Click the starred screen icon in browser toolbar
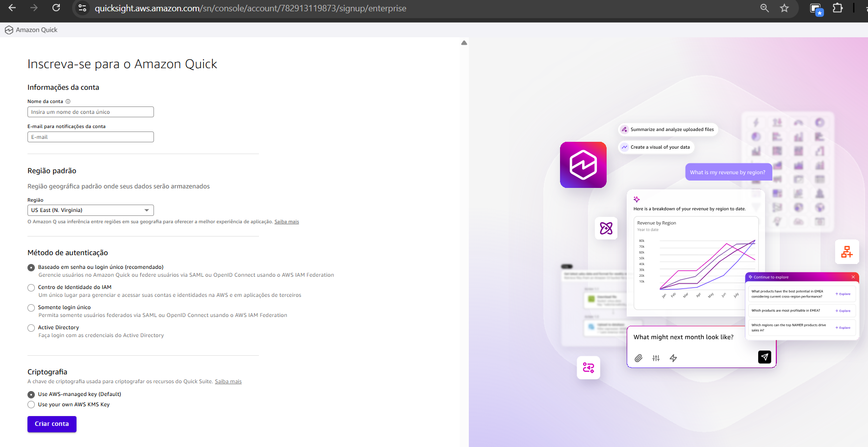The height and width of the screenshot is (447, 868). click(817, 9)
